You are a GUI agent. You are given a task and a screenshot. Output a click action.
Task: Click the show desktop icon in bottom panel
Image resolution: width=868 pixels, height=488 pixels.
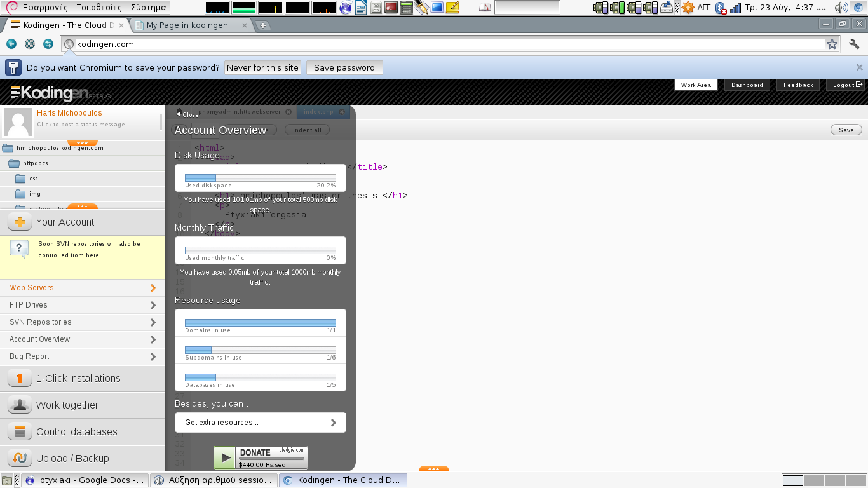[7, 480]
